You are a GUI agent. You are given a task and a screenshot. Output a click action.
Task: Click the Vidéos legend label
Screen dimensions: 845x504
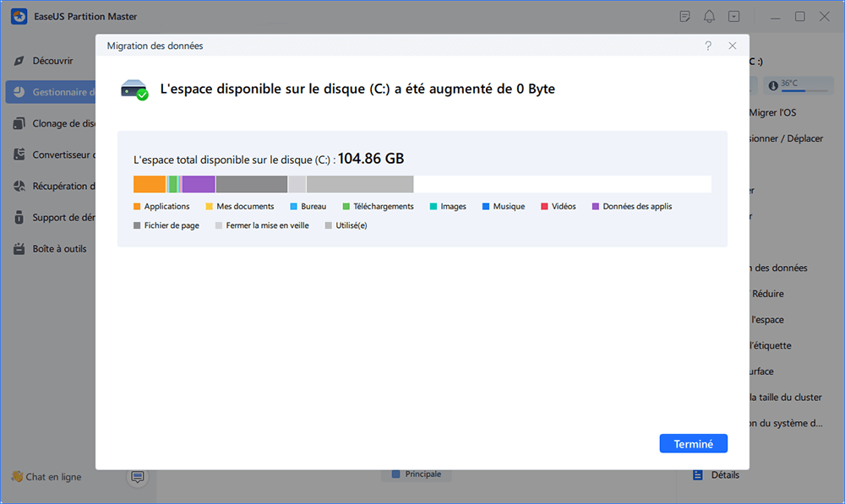[564, 206]
